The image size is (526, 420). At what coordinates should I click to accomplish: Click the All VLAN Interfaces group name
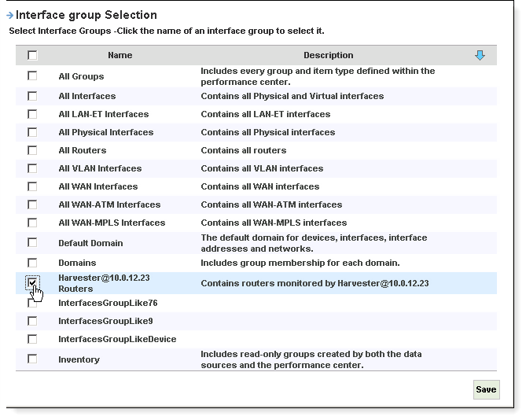[100, 168]
